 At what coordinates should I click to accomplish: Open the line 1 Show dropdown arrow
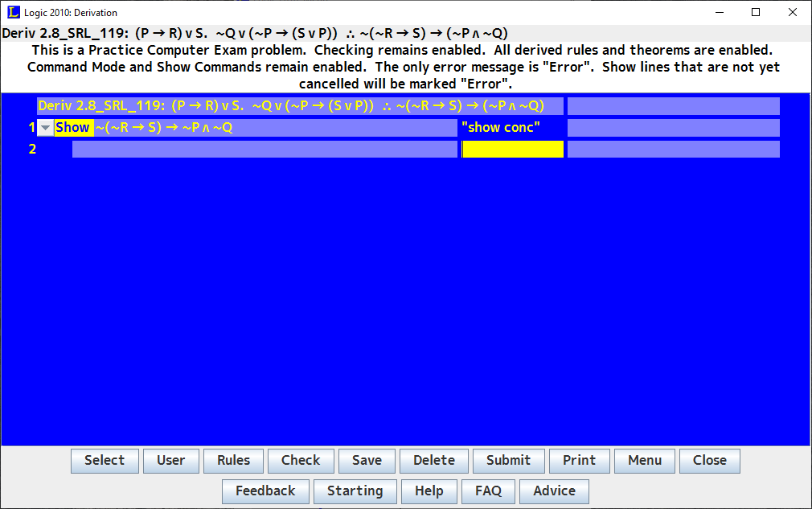(x=46, y=128)
